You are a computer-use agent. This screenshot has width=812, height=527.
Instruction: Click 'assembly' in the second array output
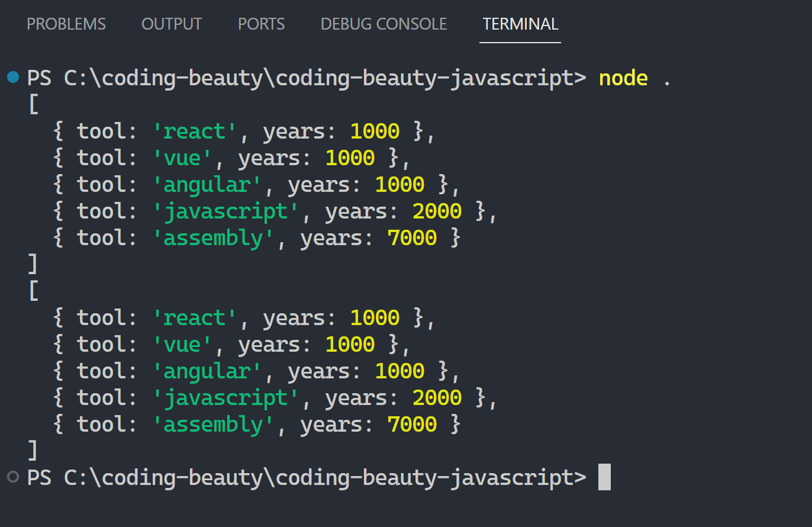point(214,424)
